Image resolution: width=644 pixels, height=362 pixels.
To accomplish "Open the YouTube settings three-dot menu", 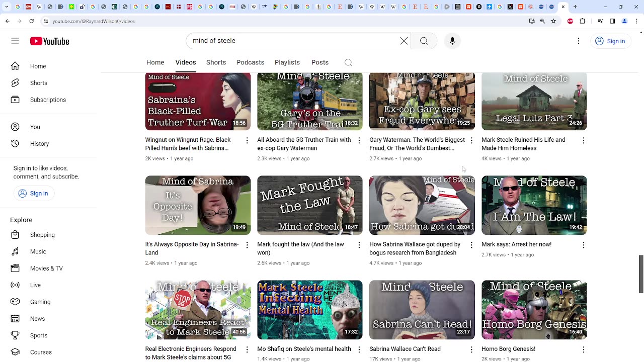I will tap(579, 41).
